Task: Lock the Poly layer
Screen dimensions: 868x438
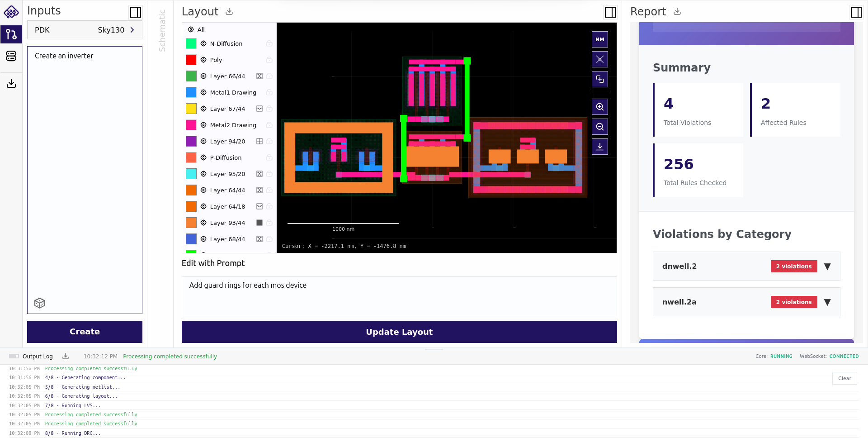Action: pos(269,60)
